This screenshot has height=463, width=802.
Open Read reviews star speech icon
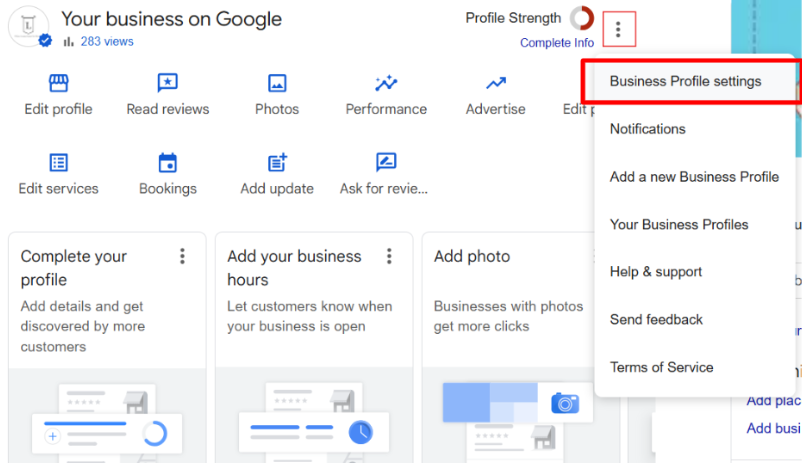(167, 82)
